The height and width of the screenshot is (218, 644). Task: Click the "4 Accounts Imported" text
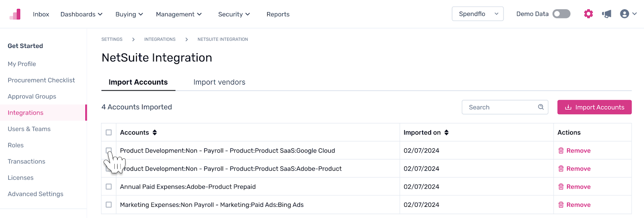pos(137,107)
